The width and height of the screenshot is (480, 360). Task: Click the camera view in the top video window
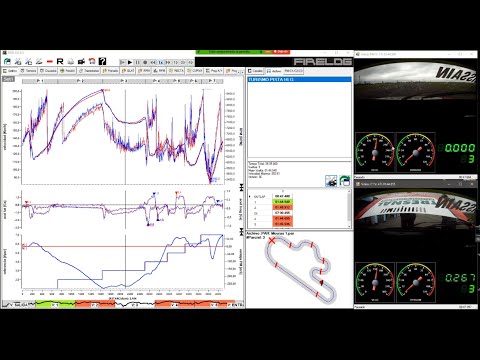coord(416,95)
